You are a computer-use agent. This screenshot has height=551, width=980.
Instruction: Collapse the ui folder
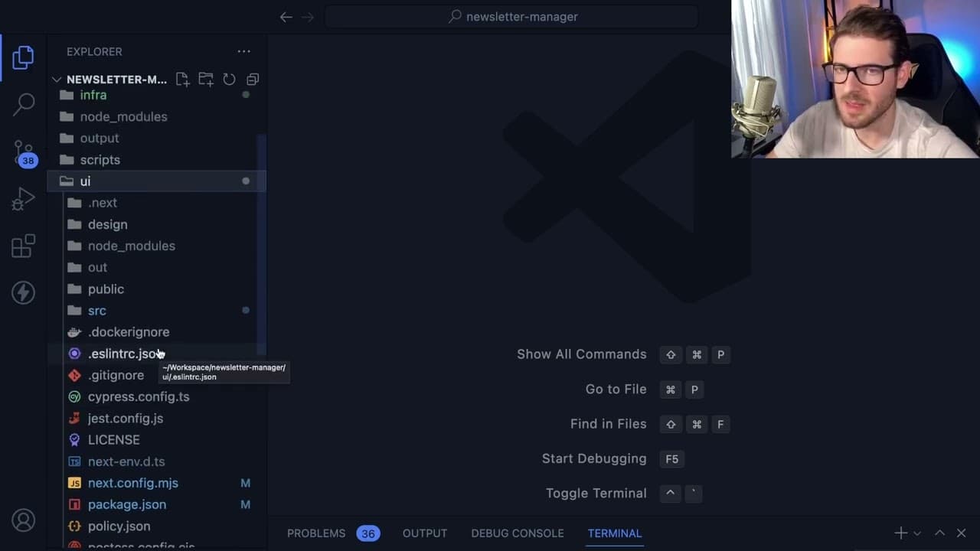coord(156,181)
